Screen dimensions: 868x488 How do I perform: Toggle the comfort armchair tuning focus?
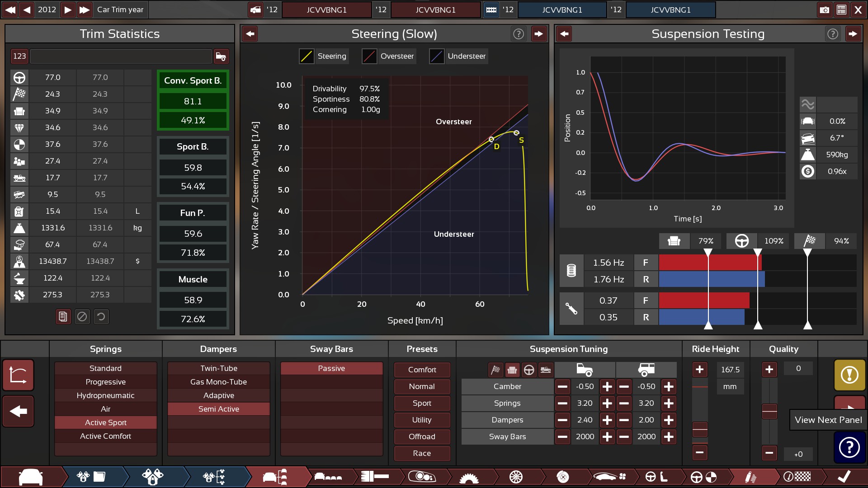click(x=512, y=370)
